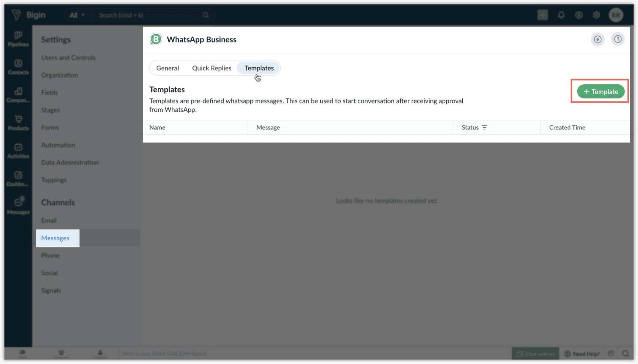Open Social under Channels
Screen dimensions: 638x364
pos(49,273)
